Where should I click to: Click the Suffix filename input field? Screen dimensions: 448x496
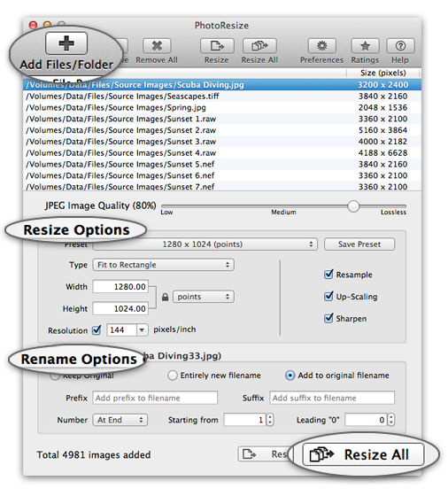coord(332,398)
